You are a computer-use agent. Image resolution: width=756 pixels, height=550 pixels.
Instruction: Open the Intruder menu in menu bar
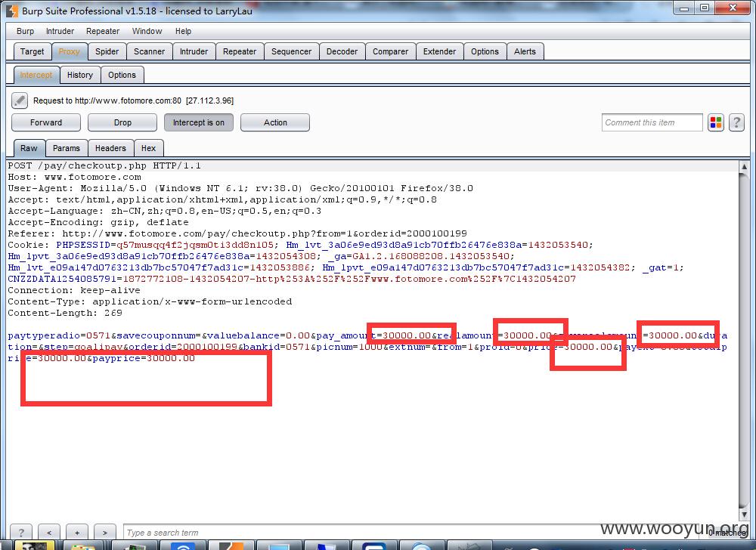60,31
